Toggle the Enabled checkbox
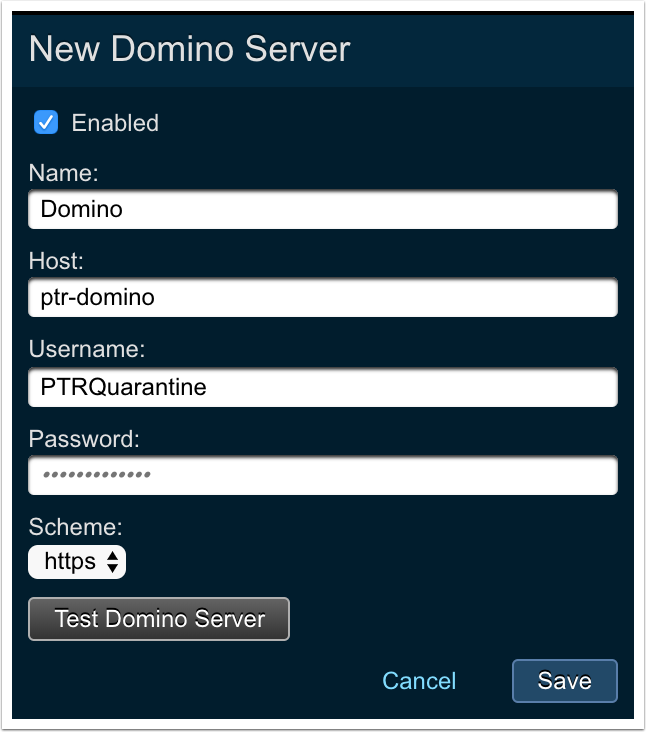The width and height of the screenshot is (646, 732). click(46, 123)
